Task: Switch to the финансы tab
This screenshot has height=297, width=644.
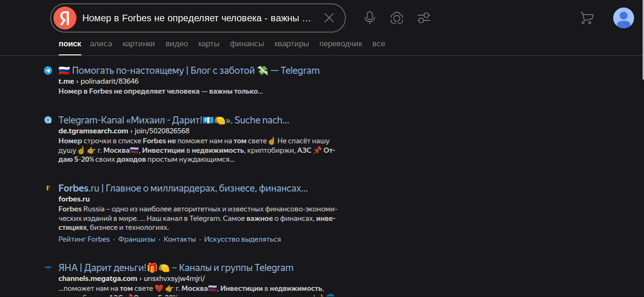Action: 247,44
